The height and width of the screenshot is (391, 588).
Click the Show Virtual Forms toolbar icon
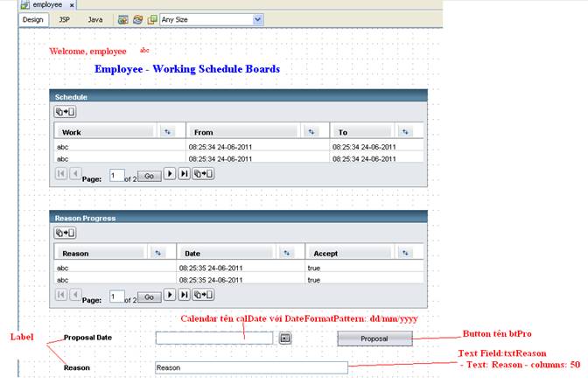[x=152, y=19]
